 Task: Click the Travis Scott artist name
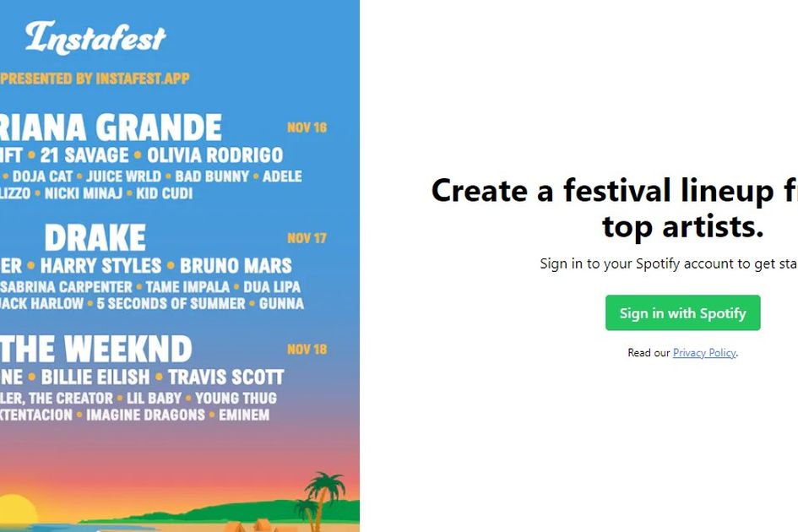pos(226,377)
